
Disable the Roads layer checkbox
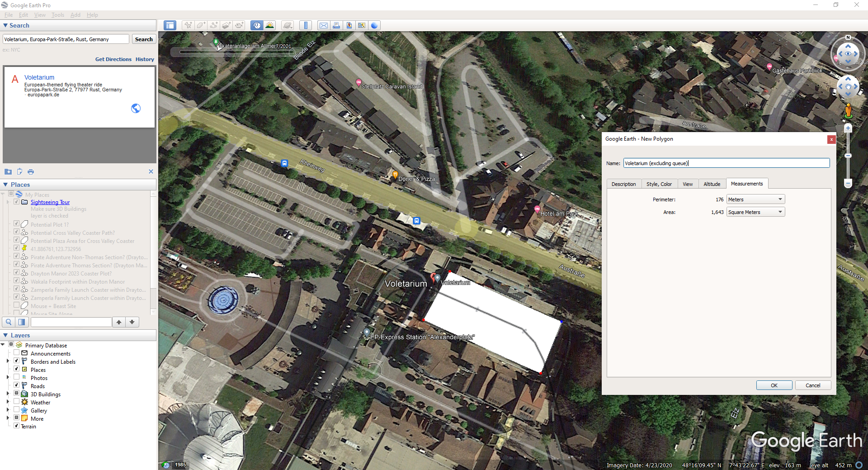pyautogui.click(x=16, y=385)
